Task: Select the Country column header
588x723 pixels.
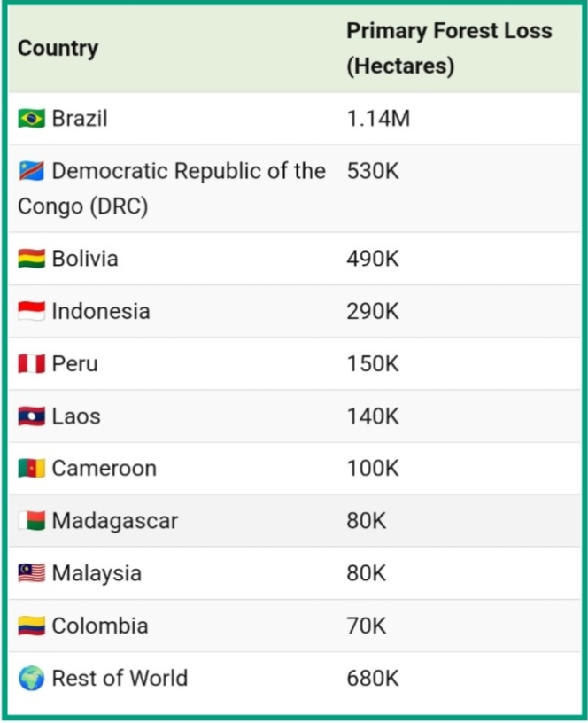Action: 58,48
